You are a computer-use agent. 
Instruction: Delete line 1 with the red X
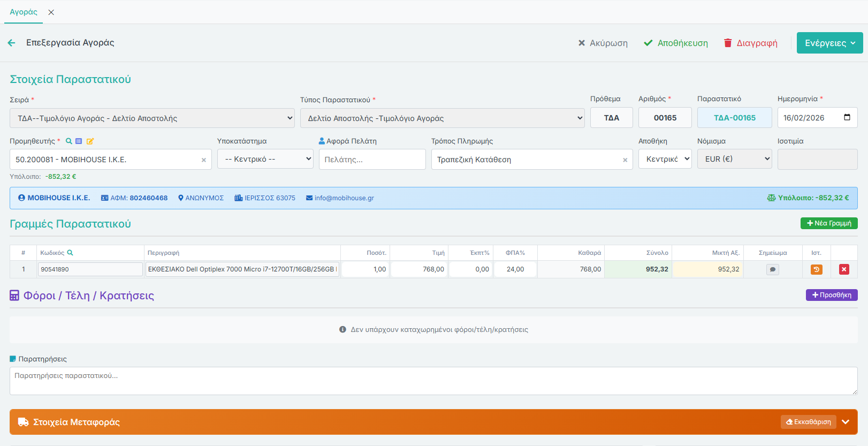844,269
